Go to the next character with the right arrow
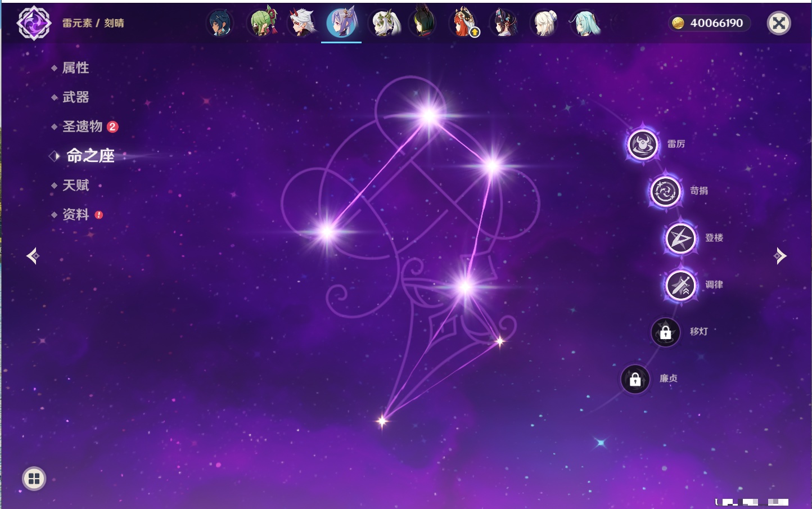This screenshot has height=509, width=812. [x=780, y=256]
